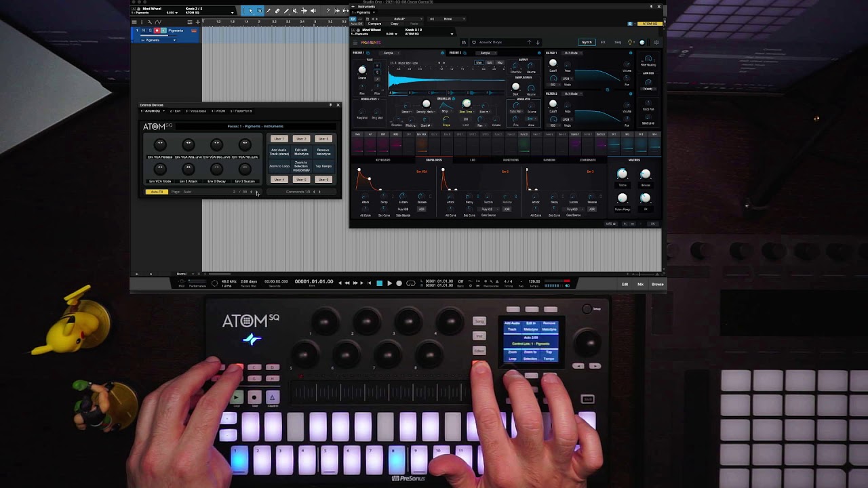Viewport: 868px width, 488px height.
Task: Toggle the instrument activate power button
Action: tap(353, 19)
